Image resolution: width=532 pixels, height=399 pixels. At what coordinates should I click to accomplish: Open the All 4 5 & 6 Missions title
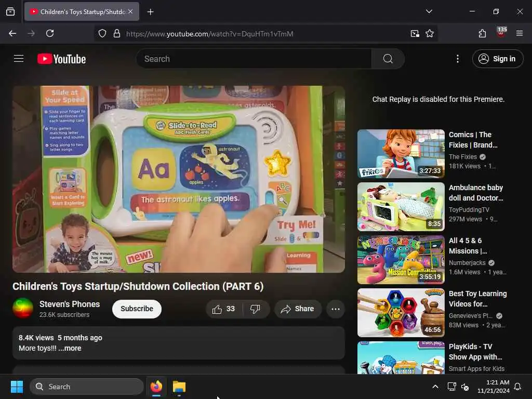click(x=468, y=246)
